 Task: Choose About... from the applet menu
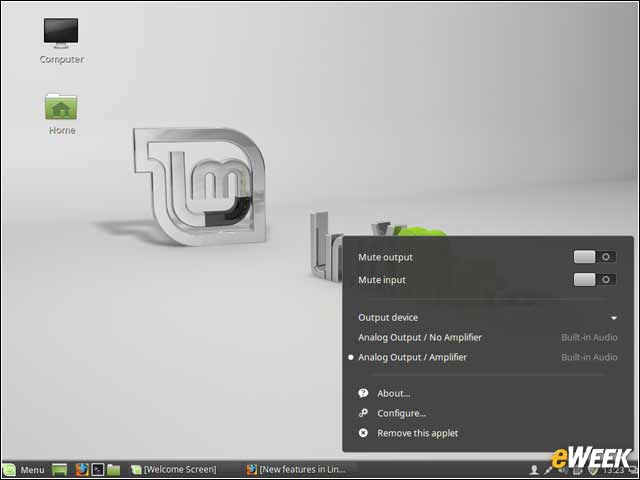coord(393,393)
